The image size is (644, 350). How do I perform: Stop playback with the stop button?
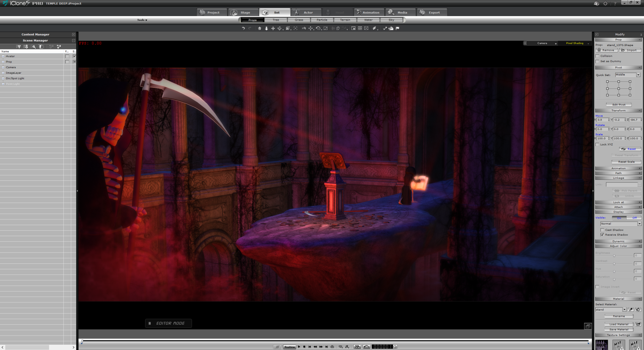coord(304,346)
